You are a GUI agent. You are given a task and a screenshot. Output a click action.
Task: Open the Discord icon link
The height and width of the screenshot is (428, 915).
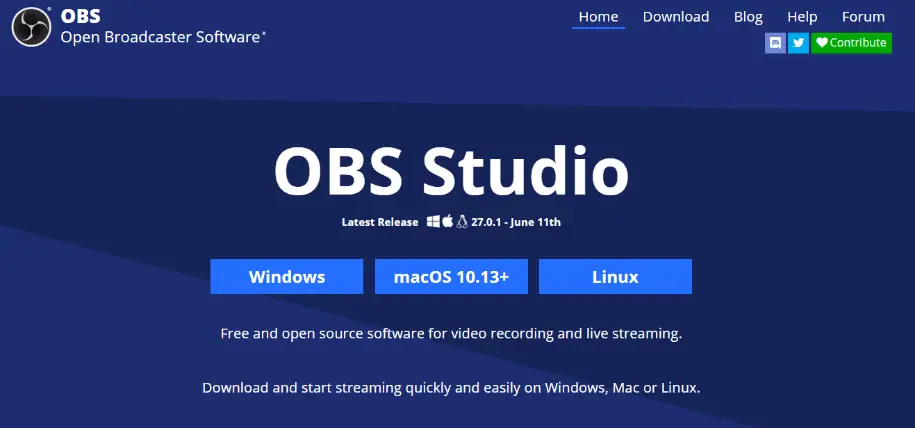pos(776,43)
